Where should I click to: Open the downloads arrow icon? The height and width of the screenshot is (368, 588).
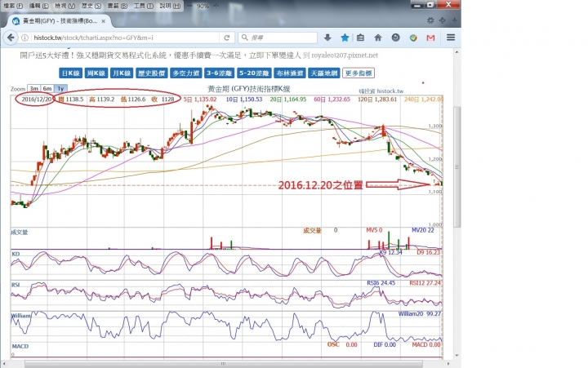tap(327, 38)
